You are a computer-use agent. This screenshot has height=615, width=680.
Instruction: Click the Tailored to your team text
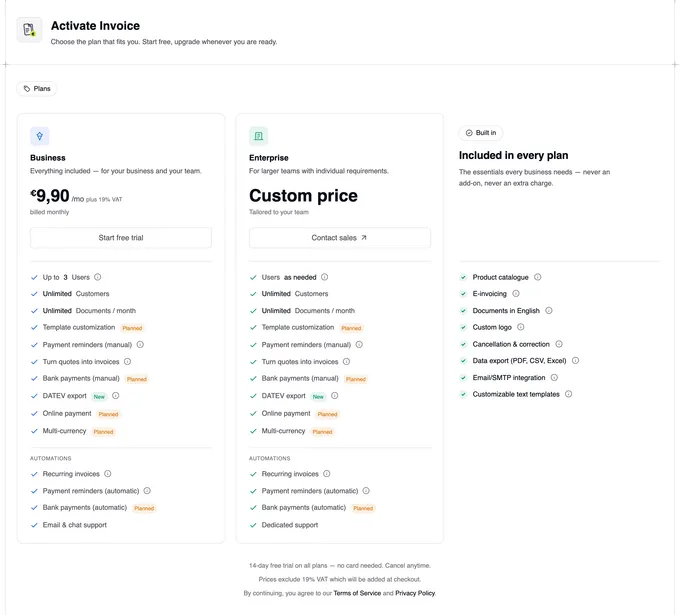pos(279,212)
